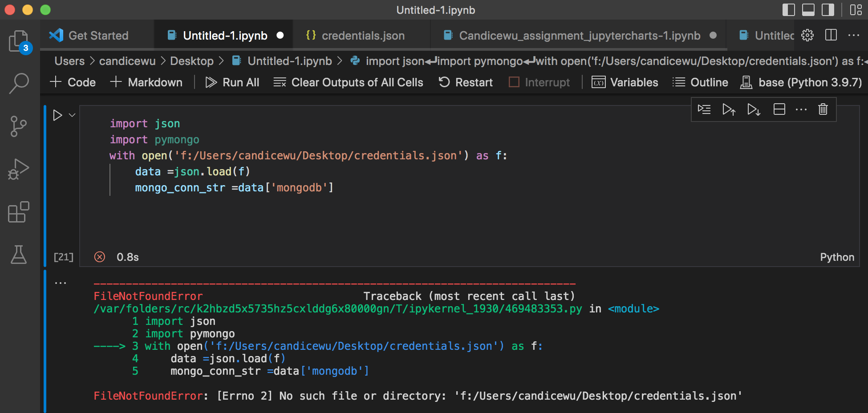The height and width of the screenshot is (413, 868).
Task: Switch to Get Started tab
Action: click(x=97, y=35)
